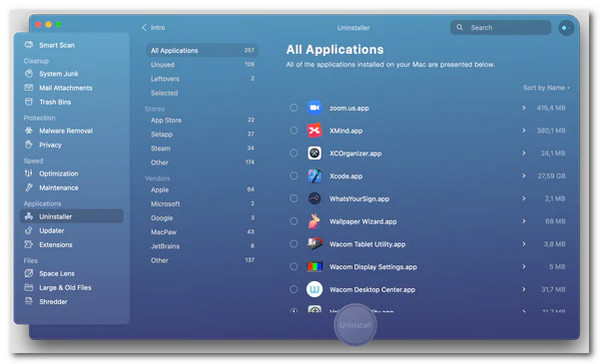The height and width of the screenshot is (364, 600).
Task: Click the System Junk icon
Action: [29, 73]
